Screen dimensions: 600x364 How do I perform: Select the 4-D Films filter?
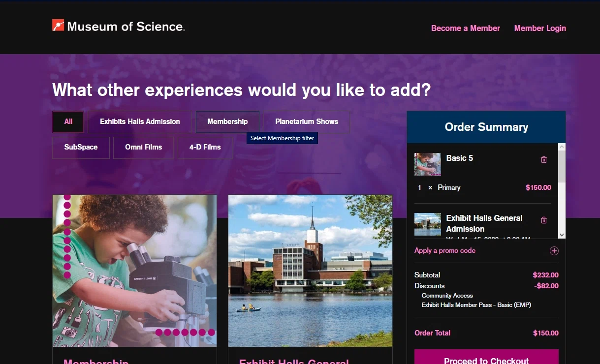click(x=205, y=147)
